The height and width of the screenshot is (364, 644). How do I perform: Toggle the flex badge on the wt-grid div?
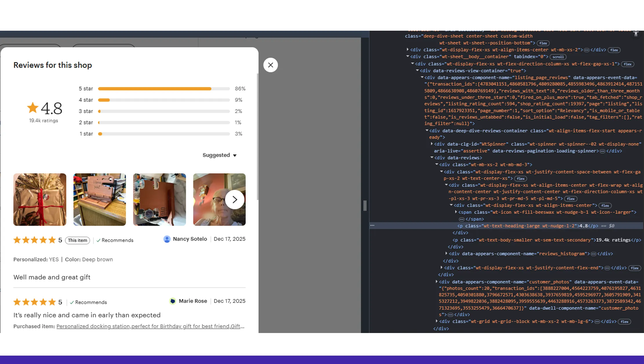(x=625, y=321)
